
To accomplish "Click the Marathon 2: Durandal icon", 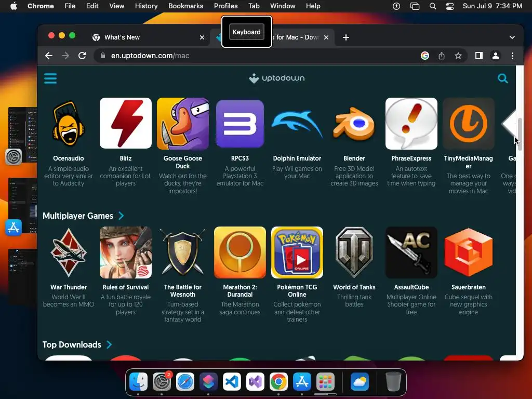I will (x=240, y=252).
